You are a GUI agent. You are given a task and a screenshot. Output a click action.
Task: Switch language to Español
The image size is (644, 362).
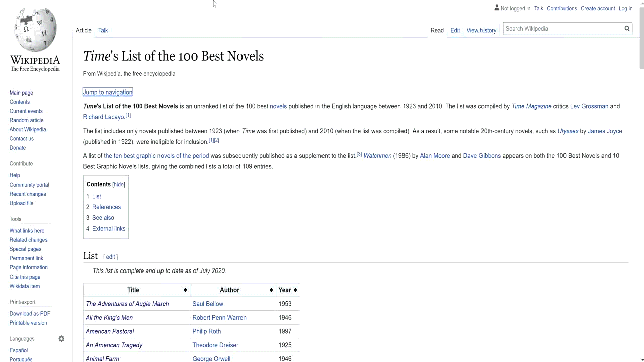point(19,350)
